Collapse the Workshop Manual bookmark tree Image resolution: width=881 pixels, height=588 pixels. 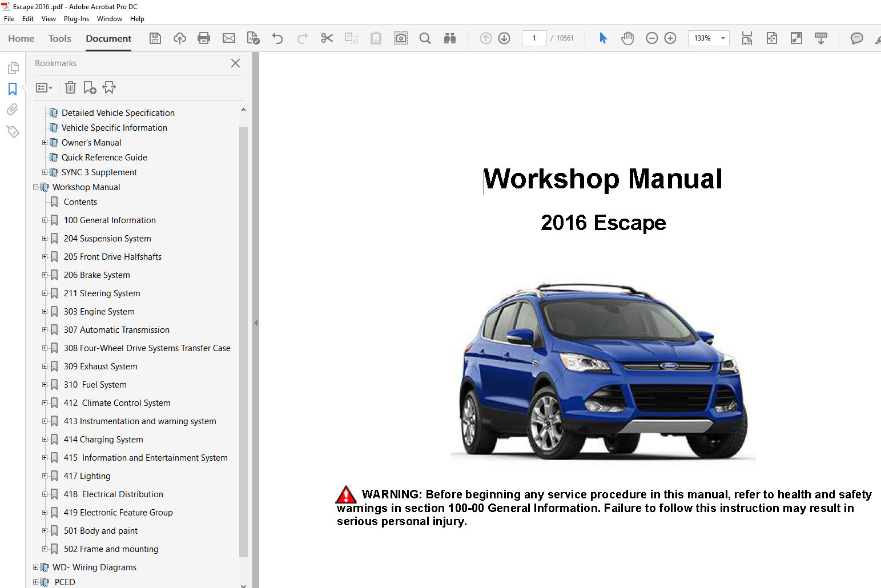pyautogui.click(x=35, y=187)
